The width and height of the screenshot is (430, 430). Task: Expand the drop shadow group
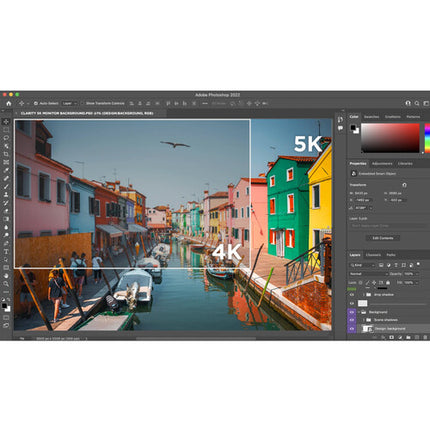point(364,295)
